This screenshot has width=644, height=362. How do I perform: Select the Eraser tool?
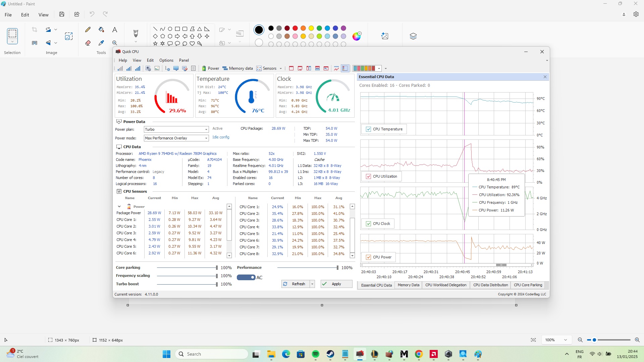(88, 43)
